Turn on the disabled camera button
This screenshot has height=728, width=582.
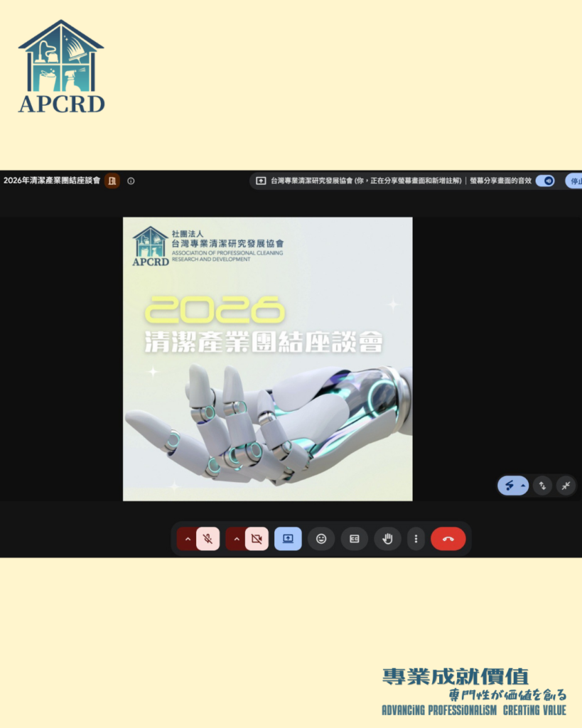pos(257,539)
